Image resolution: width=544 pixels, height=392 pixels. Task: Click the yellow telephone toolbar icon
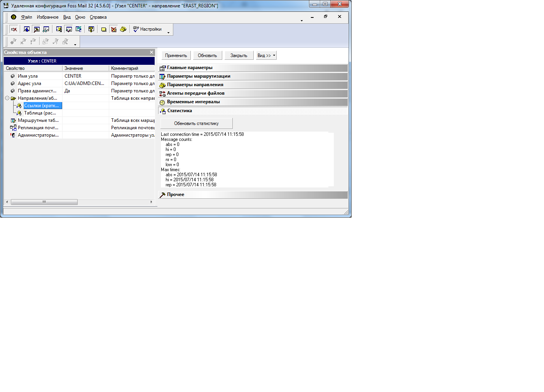coord(123,29)
